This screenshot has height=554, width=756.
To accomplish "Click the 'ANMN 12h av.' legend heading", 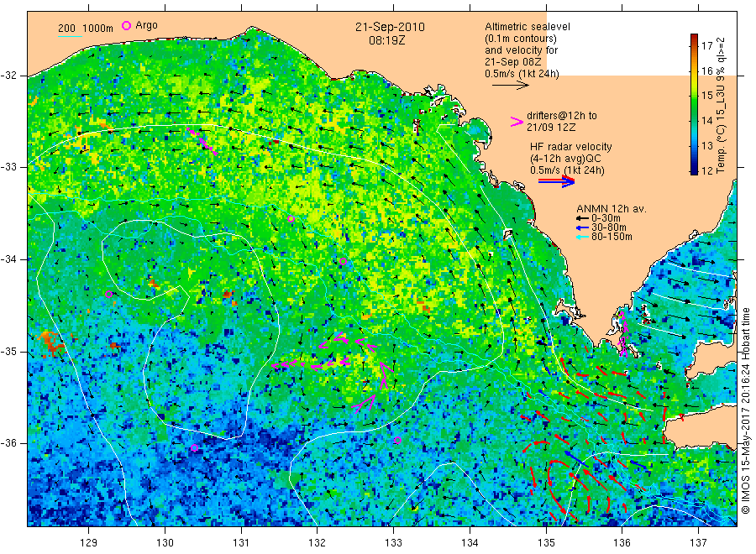I will coord(612,209).
